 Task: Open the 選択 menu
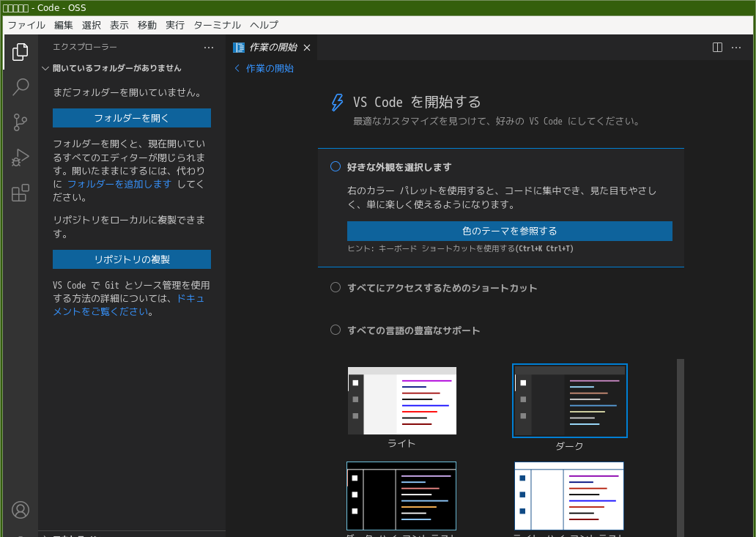(92, 25)
